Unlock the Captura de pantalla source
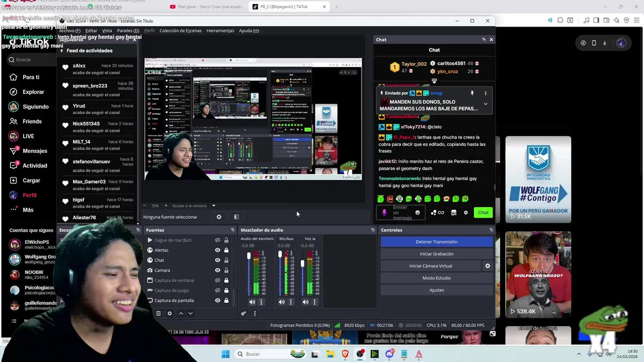The width and height of the screenshot is (644, 362). point(226,301)
